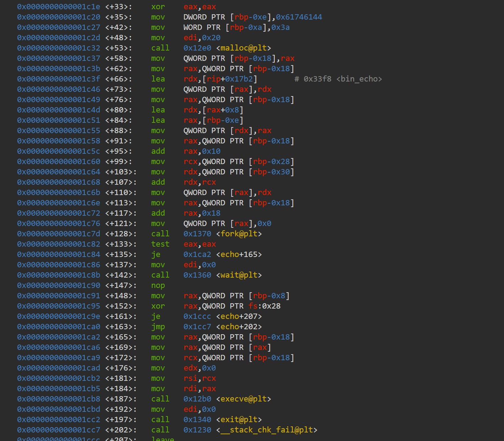Click operand [rip+0x17b2]
Image resolution: width=504 pixels, height=441 pixels.
pyautogui.click(x=230, y=79)
